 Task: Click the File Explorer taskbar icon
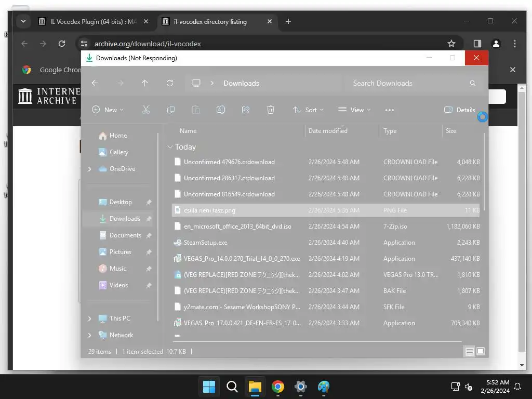tap(255, 387)
